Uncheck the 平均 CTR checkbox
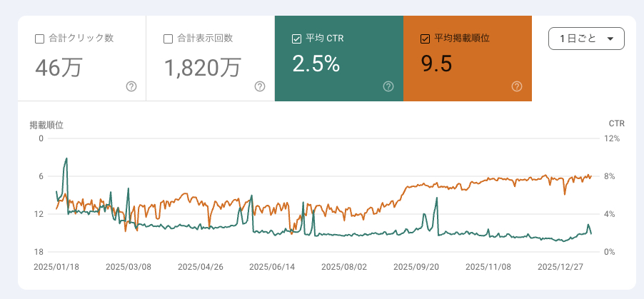Screen dimensions: 644x299 click(x=296, y=39)
